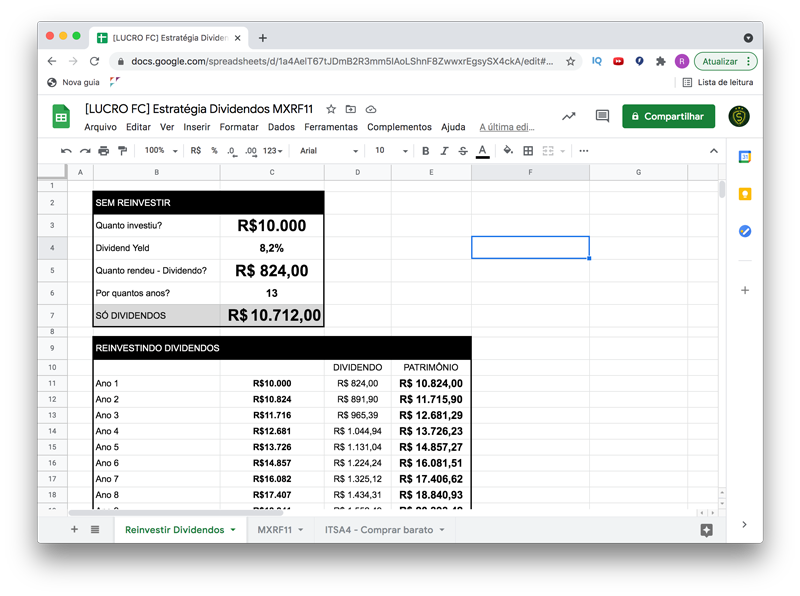This screenshot has width=800, height=596.
Task: Open the cell borders options
Action: pyautogui.click(x=528, y=151)
